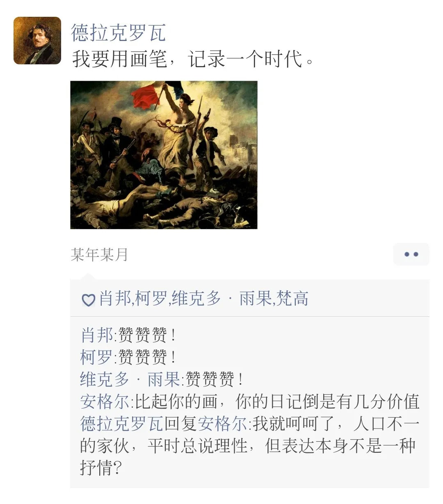Tap 维克多·雨果's name in third comment

click(x=130, y=379)
